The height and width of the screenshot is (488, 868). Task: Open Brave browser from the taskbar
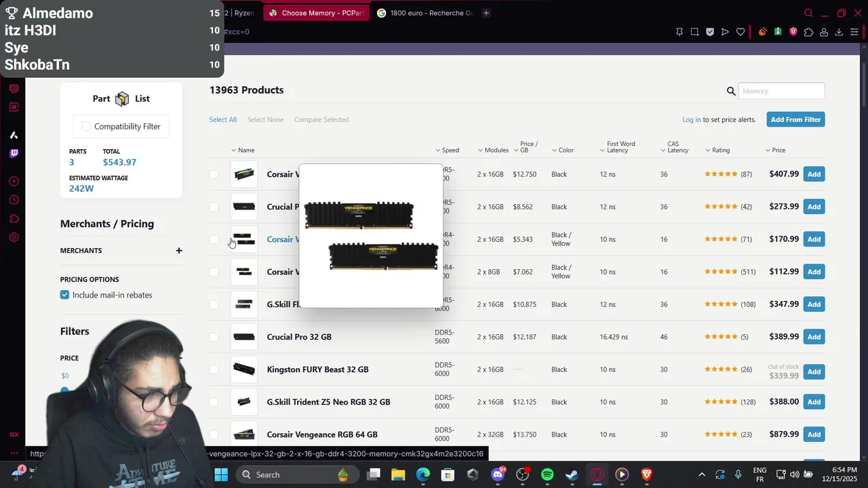pyautogui.click(x=647, y=474)
